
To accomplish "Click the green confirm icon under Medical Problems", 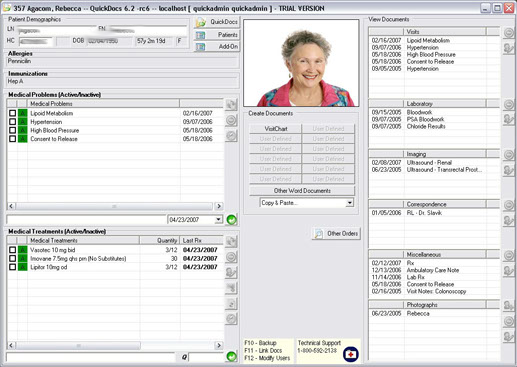I will pos(231,220).
